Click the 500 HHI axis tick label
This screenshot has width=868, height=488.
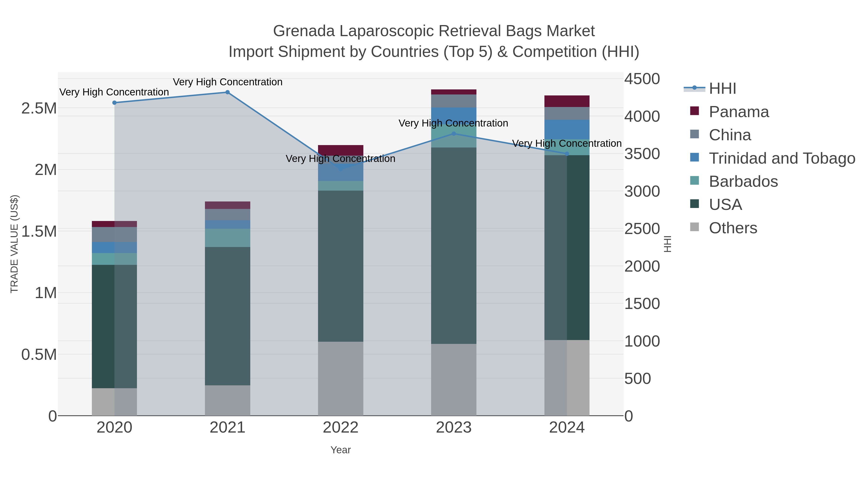pyautogui.click(x=637, y=379)
